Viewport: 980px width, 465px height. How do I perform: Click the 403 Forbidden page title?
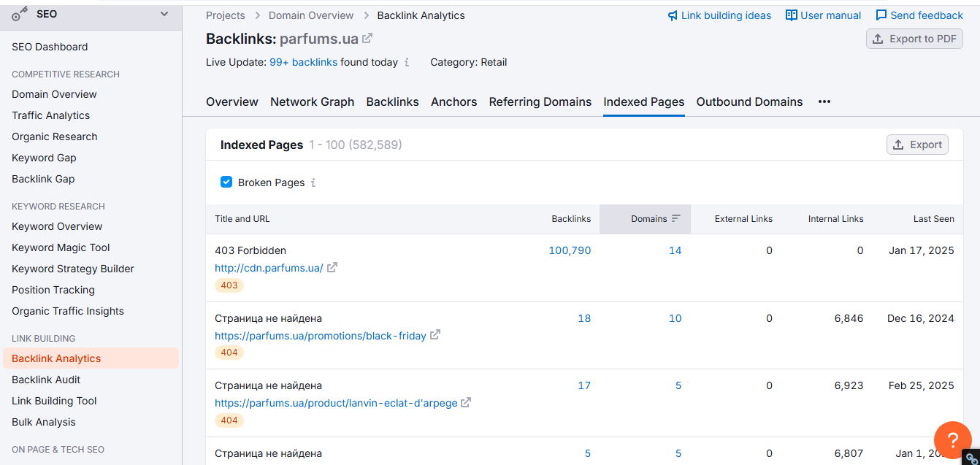coord(250,250)
